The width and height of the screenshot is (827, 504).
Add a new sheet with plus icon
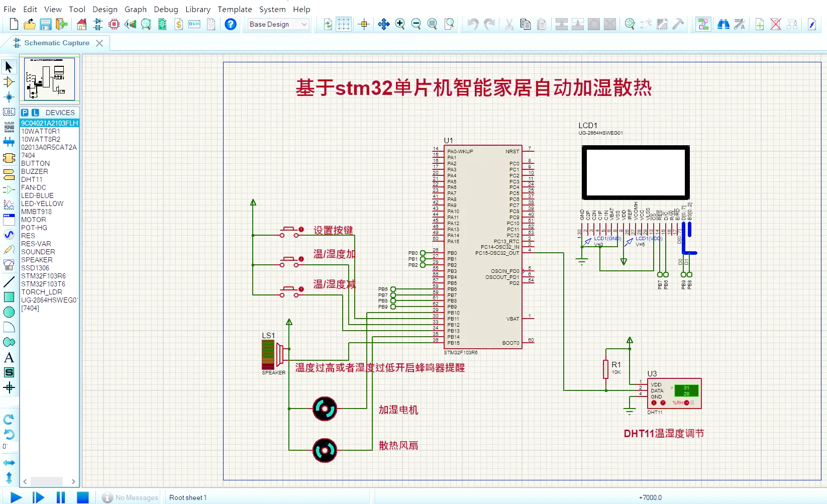(x=760, y=24)
